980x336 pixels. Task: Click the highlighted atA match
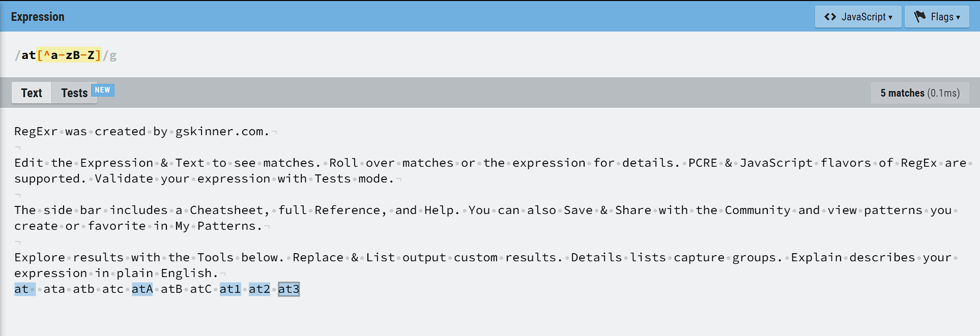pos(142,289)
